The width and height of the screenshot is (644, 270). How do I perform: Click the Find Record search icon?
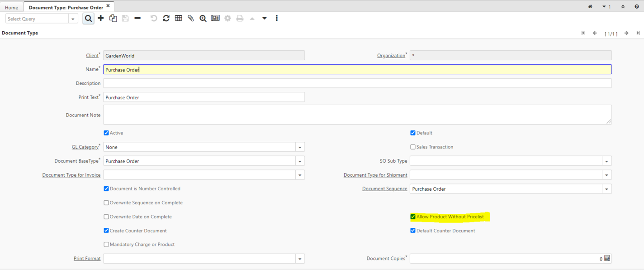88,18
